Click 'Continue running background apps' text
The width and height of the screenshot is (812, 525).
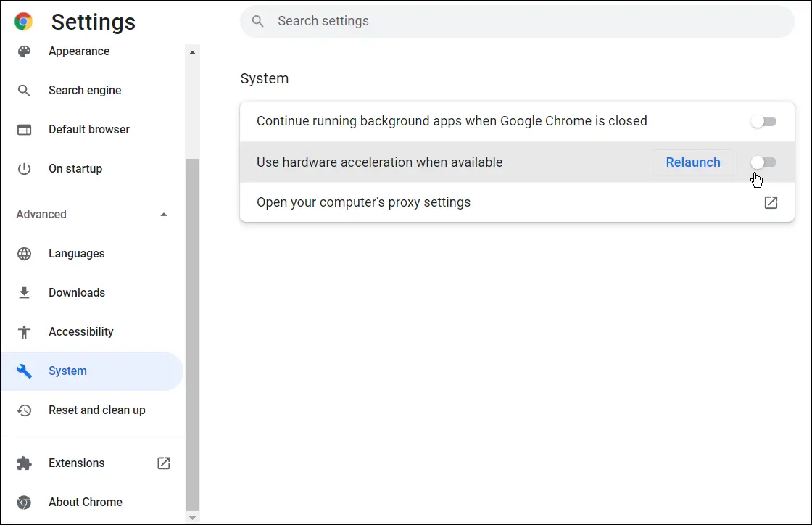[452, 121]
